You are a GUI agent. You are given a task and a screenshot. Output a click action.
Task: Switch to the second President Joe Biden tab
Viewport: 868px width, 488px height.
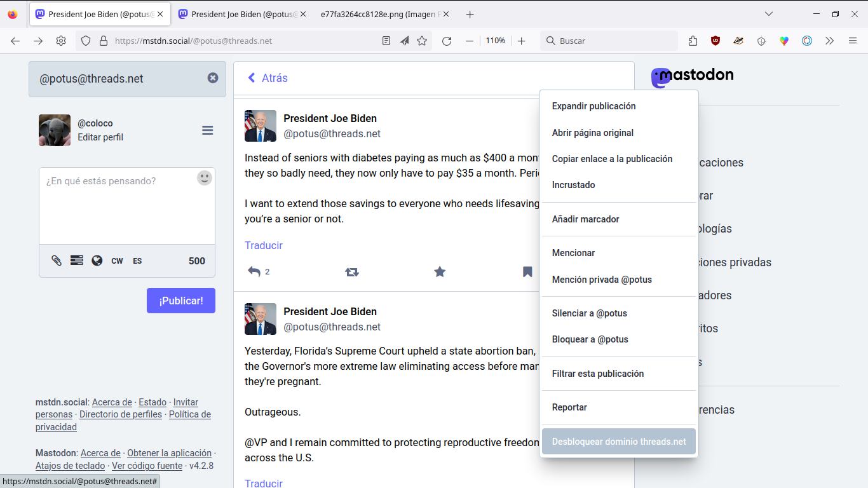[x=242, y=14]
